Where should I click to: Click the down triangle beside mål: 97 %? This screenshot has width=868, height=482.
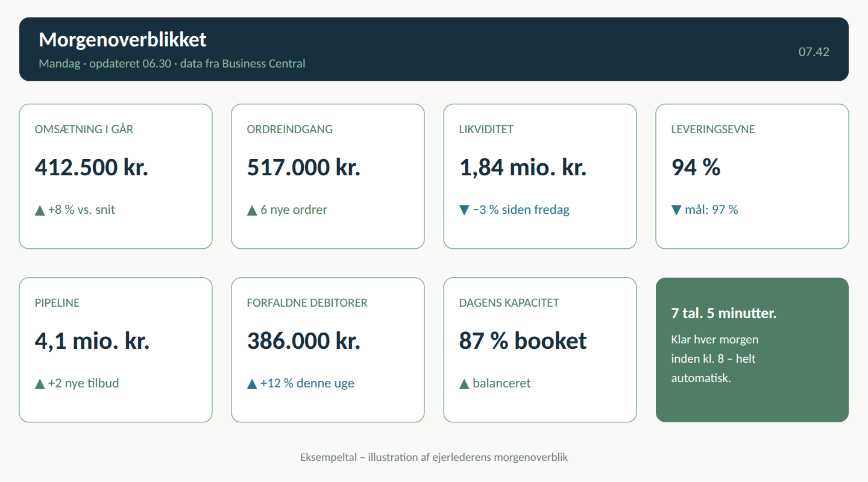676,210
